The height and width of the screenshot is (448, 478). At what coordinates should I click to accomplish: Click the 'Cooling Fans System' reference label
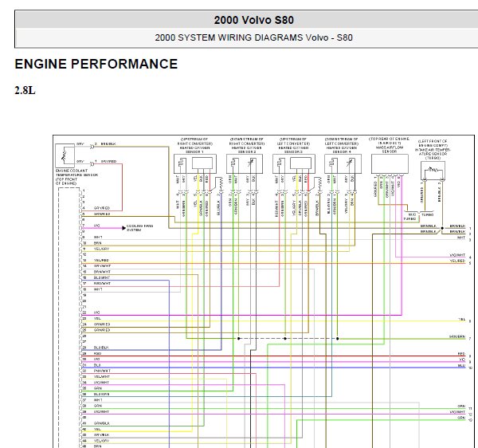(x=140, y=228)
